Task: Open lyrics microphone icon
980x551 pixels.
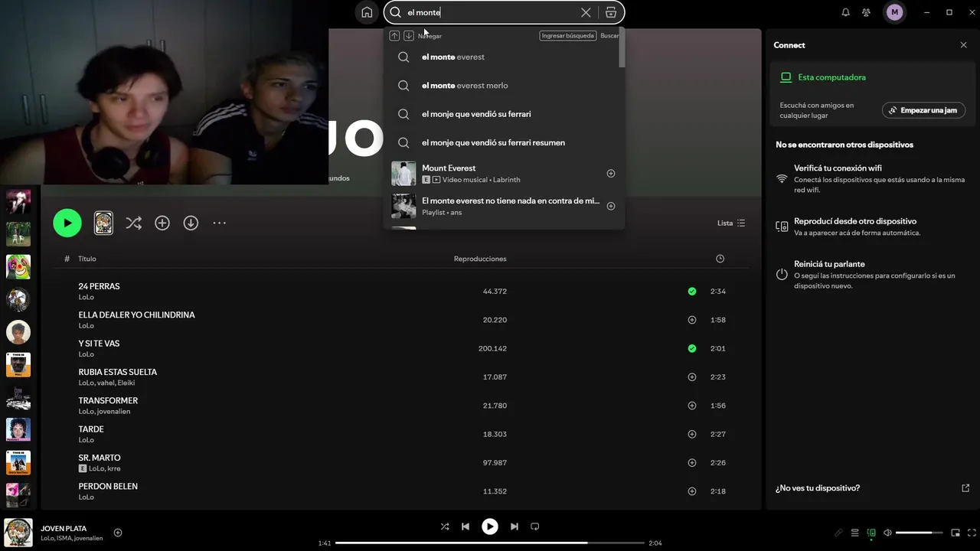Action: [838, 533]
